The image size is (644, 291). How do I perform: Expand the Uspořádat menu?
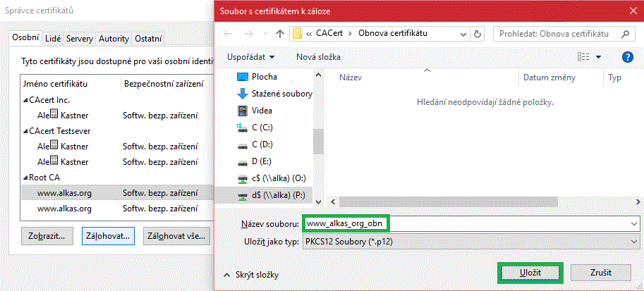[250, 57]
